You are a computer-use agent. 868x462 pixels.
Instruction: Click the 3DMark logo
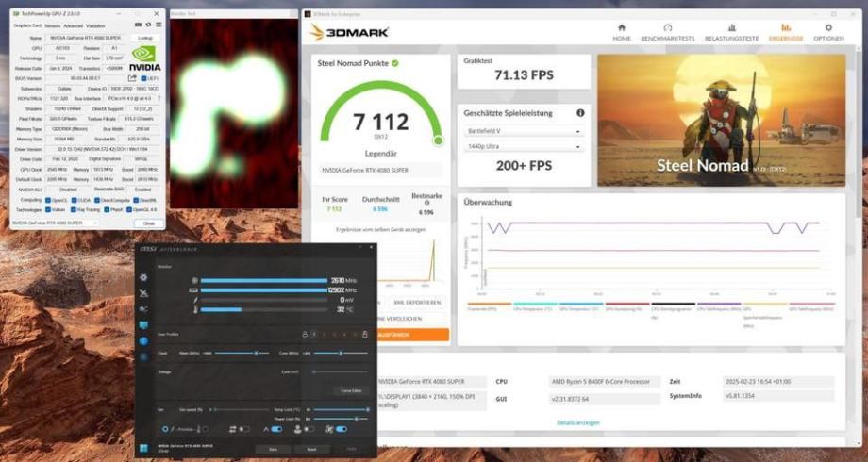349,32
